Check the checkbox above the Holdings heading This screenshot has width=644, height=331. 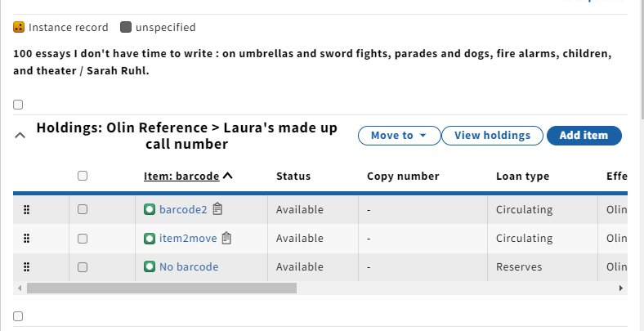point(18,105)
